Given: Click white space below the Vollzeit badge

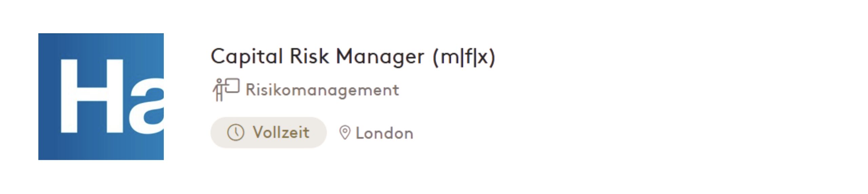Looking at the screenshot, I should pos(268,170).
